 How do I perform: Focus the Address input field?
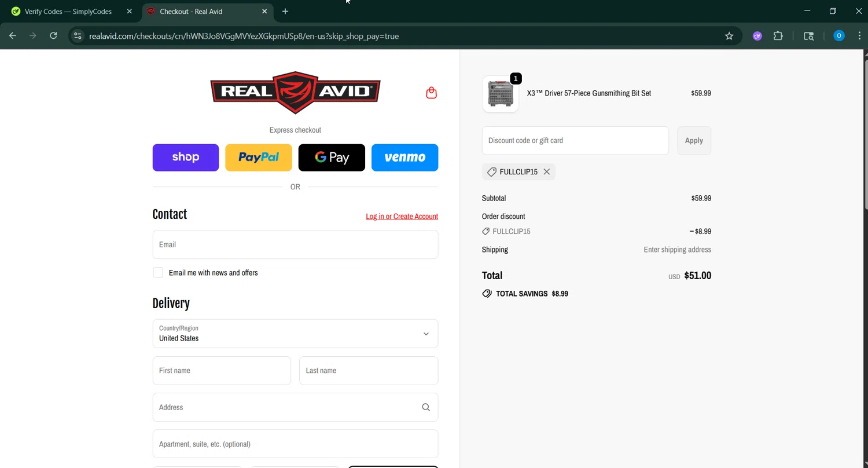pos(295,407)
